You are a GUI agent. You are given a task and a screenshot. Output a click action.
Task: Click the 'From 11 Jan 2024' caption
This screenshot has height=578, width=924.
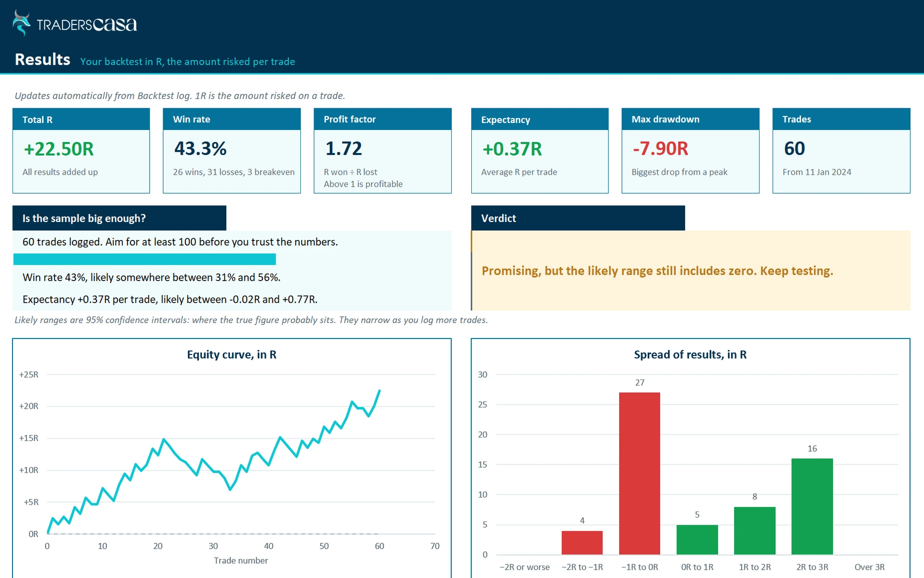point(817,172)
